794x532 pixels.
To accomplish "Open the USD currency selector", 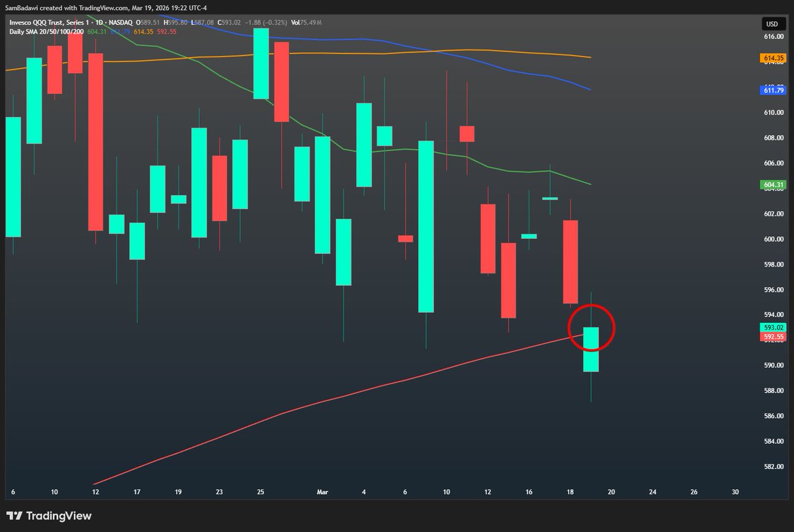I will pos(771,24).
